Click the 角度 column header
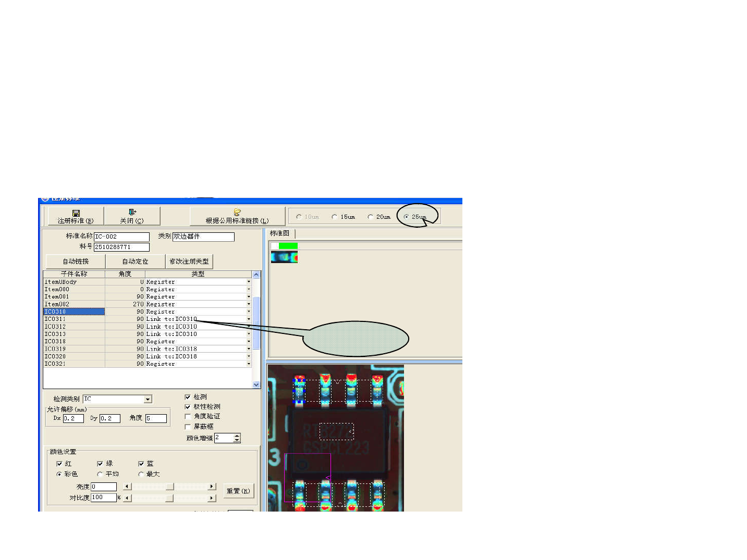The height and width of the screenshot is (560, 747). pos(125,274)
